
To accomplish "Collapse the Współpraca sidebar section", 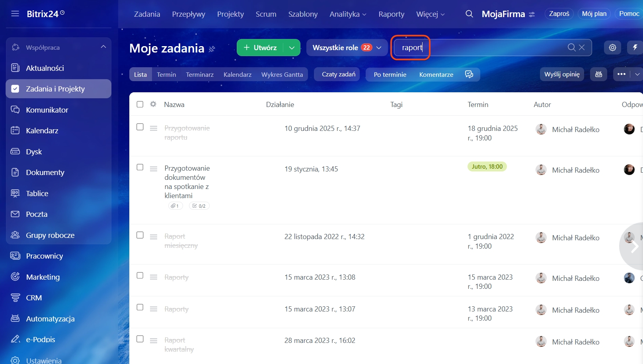I will pos(103,47).
